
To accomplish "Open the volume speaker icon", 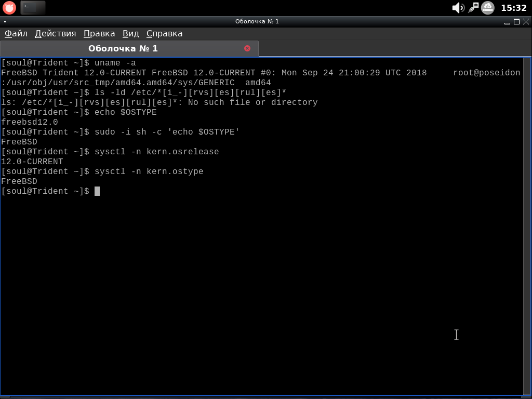I will point(458,7).
